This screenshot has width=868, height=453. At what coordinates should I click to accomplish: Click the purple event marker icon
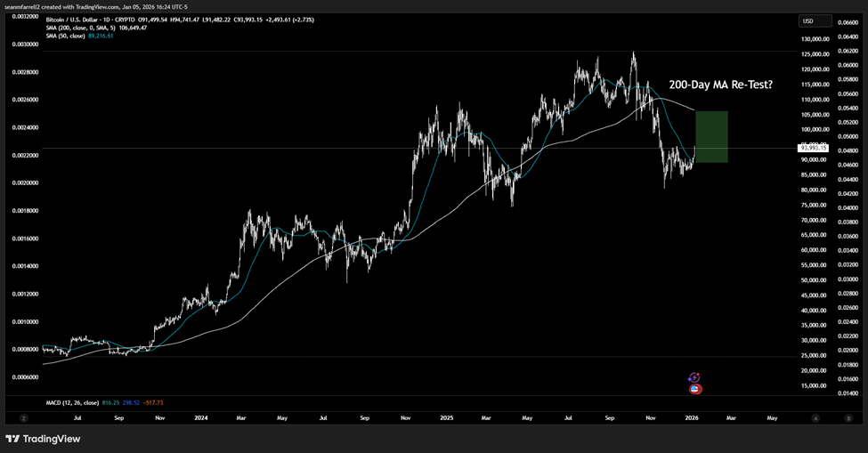pyautogui.click(x=694, y=378)
